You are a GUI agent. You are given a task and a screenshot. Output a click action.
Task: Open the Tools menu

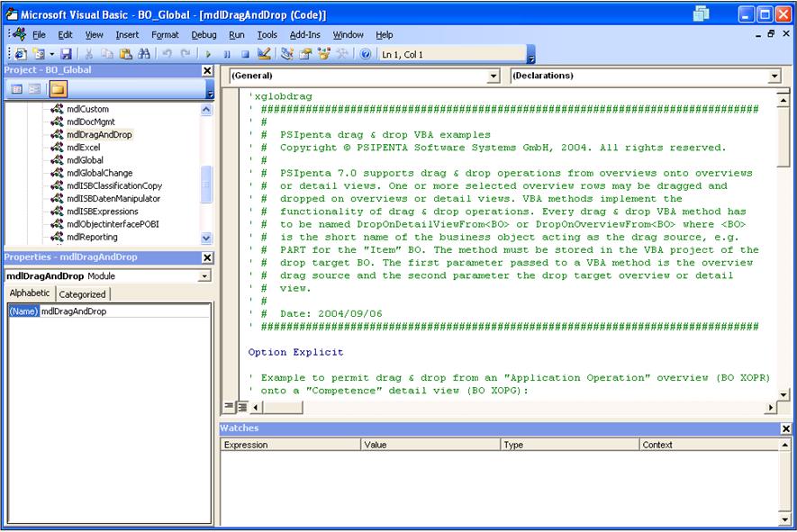[x=267, y=34]
